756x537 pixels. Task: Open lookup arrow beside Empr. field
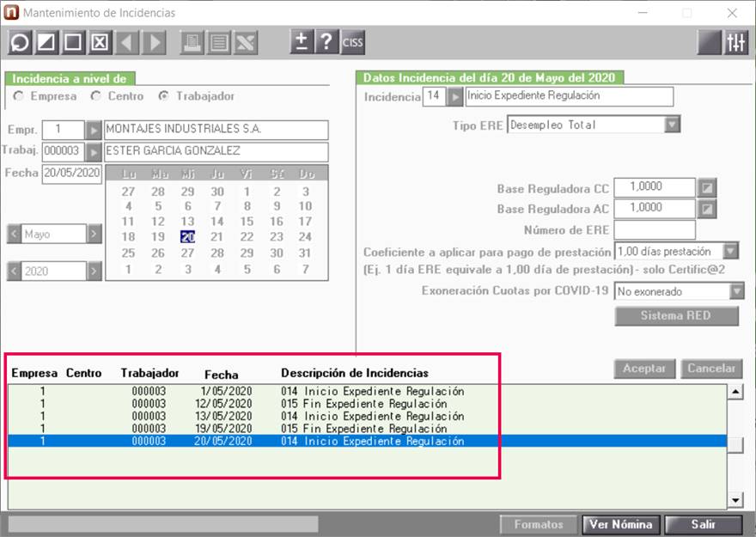[94, 130]
